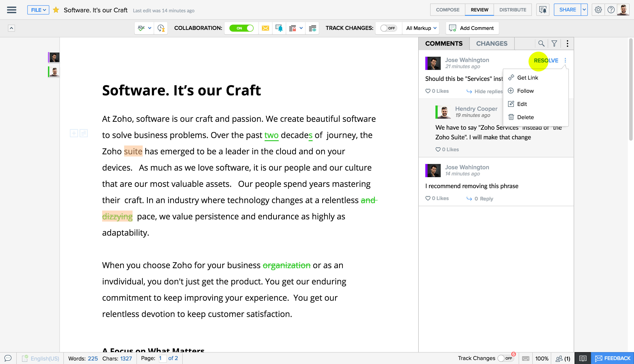Screen dimensions: 634x364
Task: Toggle Track Changes in status bar
Action: [x=505, y=358]
